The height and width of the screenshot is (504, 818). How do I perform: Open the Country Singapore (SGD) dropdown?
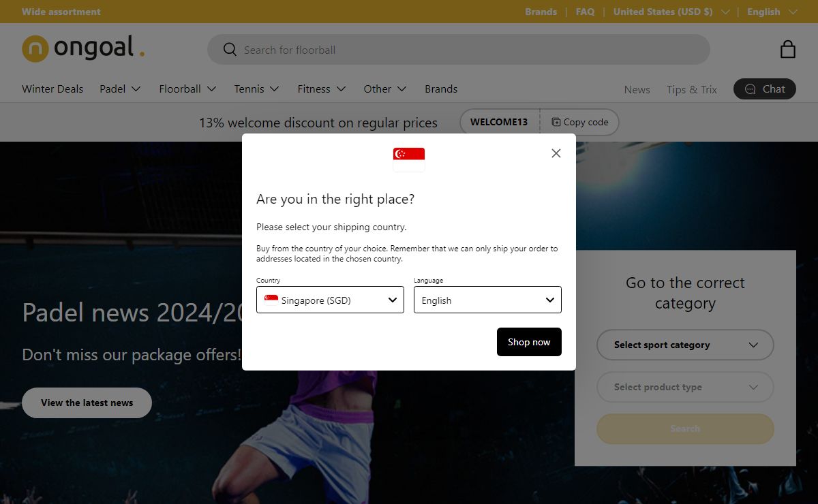tap(330, 300)
